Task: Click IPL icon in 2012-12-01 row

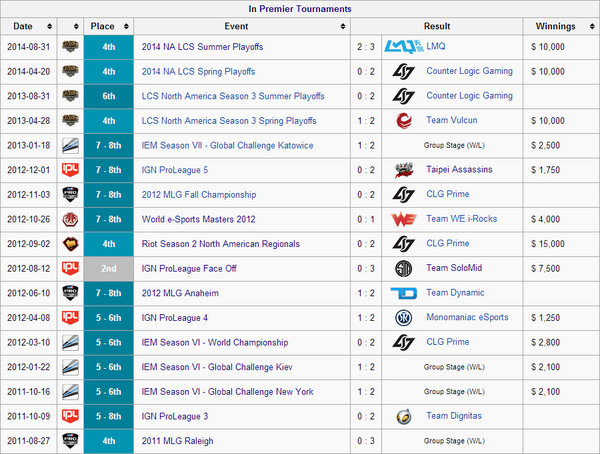Action: tap(70, 170)
